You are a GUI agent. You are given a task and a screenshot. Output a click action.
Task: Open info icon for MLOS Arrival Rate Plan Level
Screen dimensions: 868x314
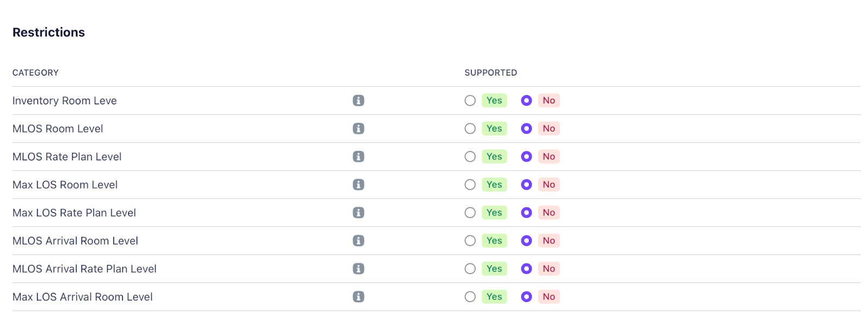coord(358,269)
